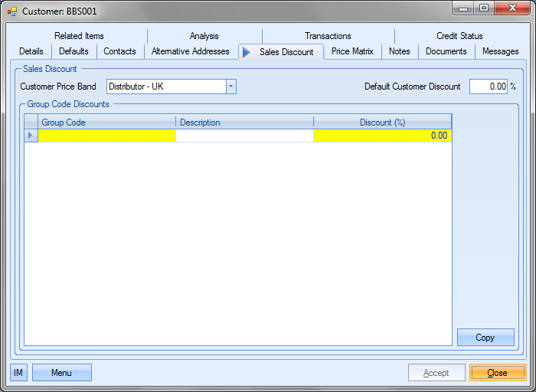Close the customer form with Close button
This screenshot has width=536, height=392.
tap(497, 373)
